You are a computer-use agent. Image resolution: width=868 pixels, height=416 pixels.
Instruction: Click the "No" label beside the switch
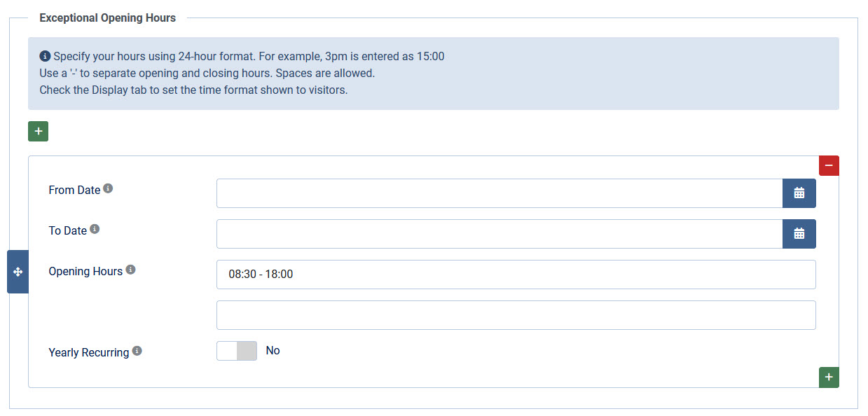(273, 351)
